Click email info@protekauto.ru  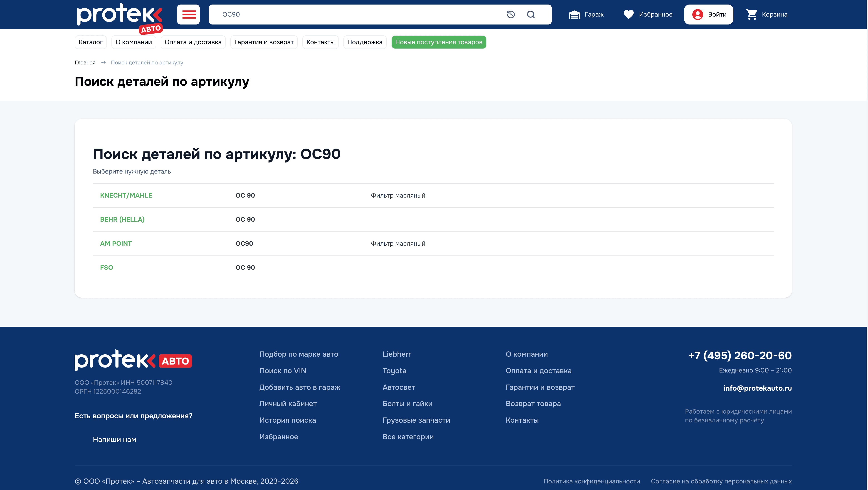757,388
